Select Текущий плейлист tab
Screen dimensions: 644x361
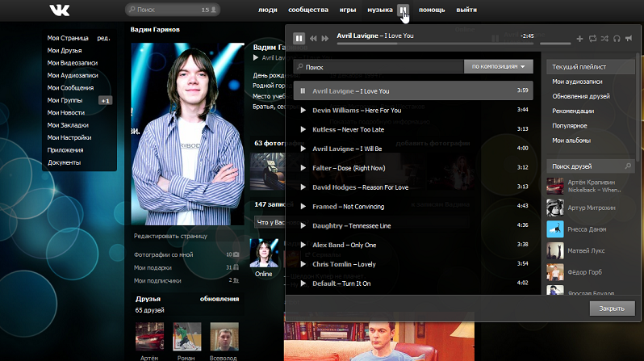click(x=590, y=66)
